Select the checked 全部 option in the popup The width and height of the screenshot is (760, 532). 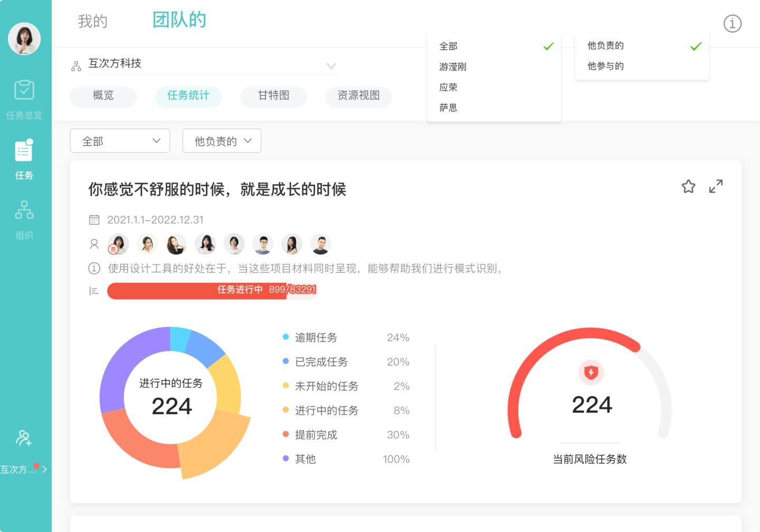(494, 46)
